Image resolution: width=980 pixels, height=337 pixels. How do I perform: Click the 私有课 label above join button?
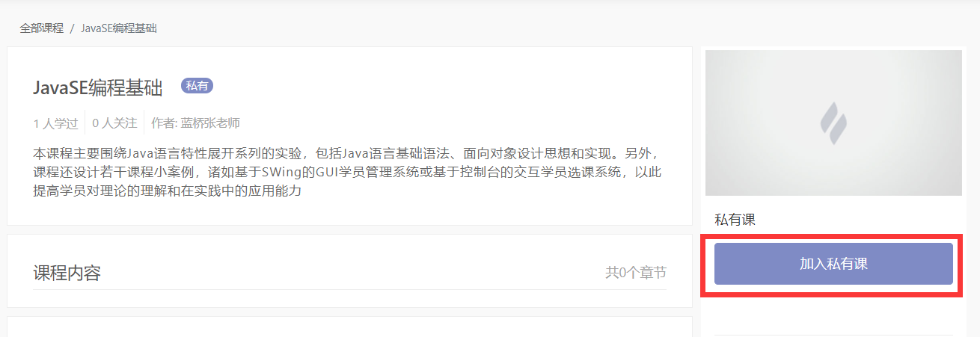point(735,220)
